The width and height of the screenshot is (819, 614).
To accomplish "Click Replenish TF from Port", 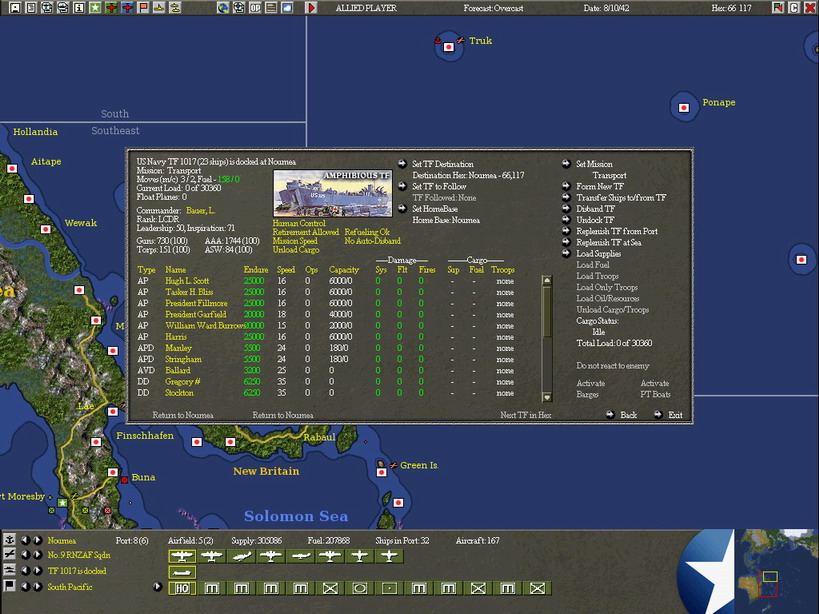I will (x=617, y=231).
